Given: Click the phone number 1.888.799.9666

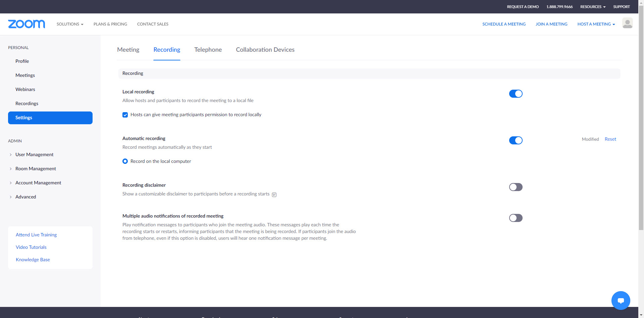Looking at the screenshot, I should (x=559, y=7).
